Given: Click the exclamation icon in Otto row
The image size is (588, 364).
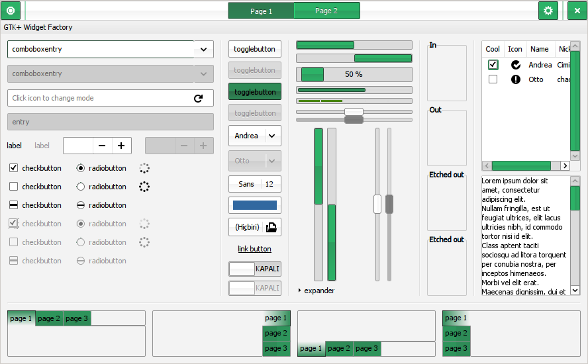Looking at the screenshot, I should 516,79.
